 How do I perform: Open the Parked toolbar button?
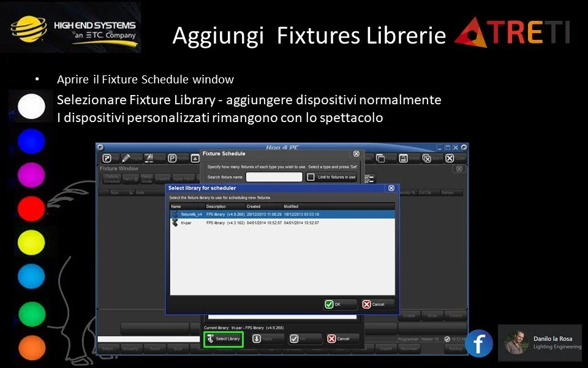(178, 158)
